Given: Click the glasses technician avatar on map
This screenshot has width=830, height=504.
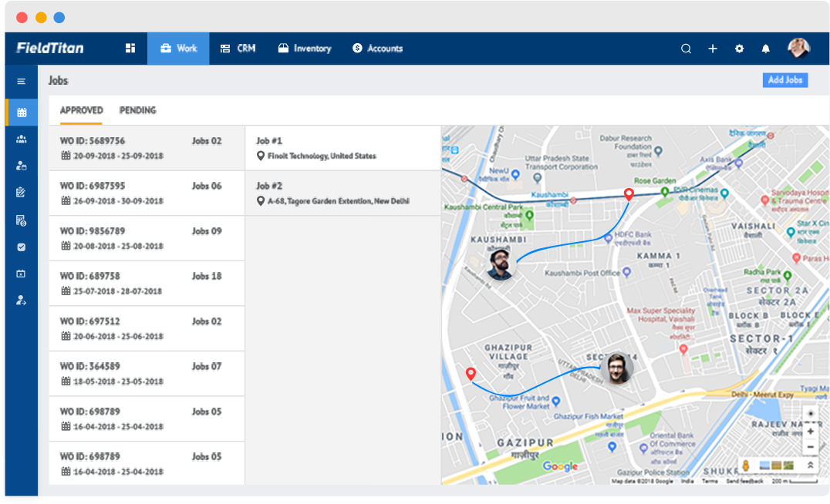Looking at the screenshot, I should pyautogui.click(x=616, y=368).
